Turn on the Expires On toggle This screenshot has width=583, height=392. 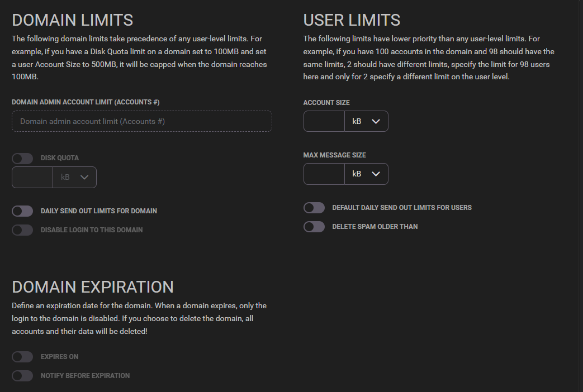click(22, 357)
